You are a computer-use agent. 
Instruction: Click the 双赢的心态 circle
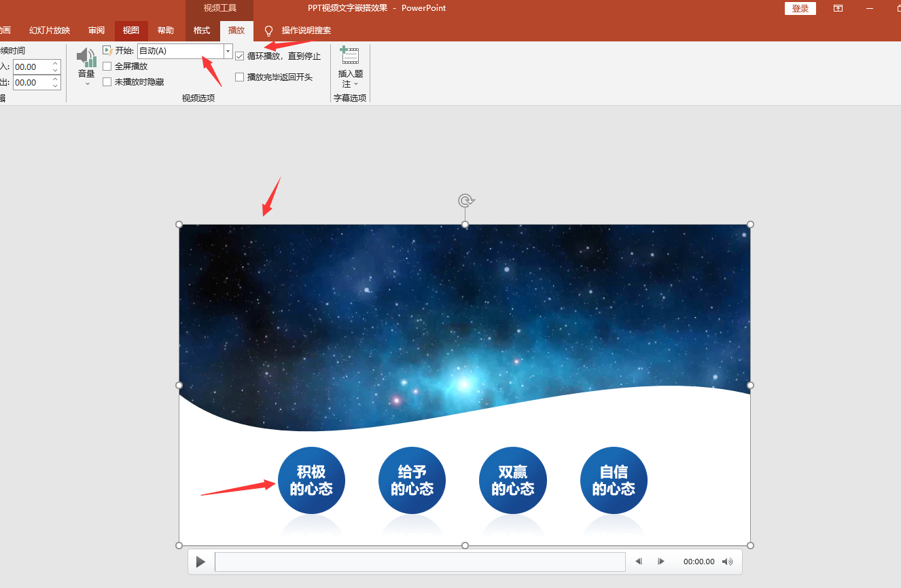[512, 480]
